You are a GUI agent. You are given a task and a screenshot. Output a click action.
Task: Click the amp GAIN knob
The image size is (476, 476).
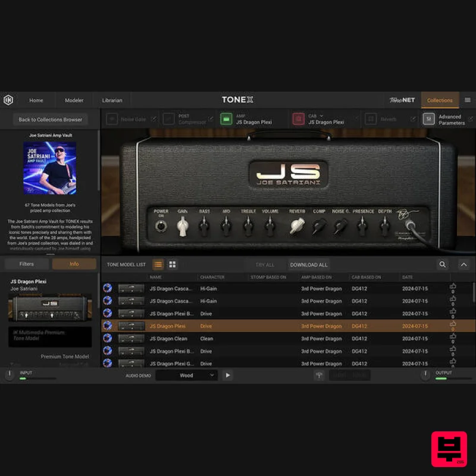point(183,227)
